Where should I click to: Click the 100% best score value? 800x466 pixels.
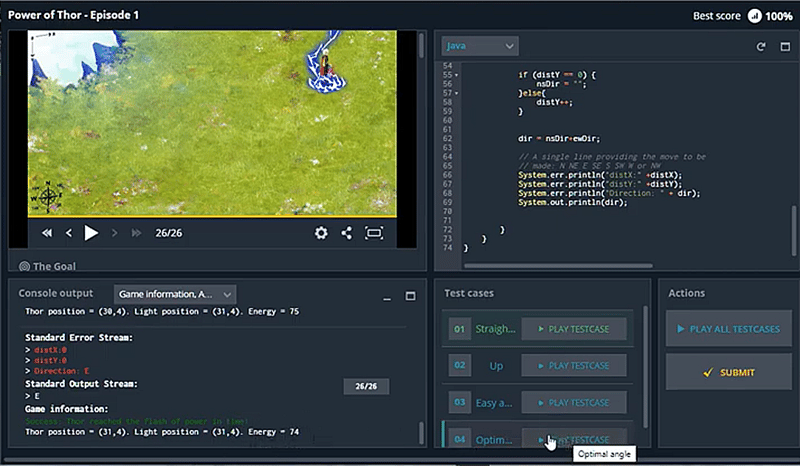(779, 16)
